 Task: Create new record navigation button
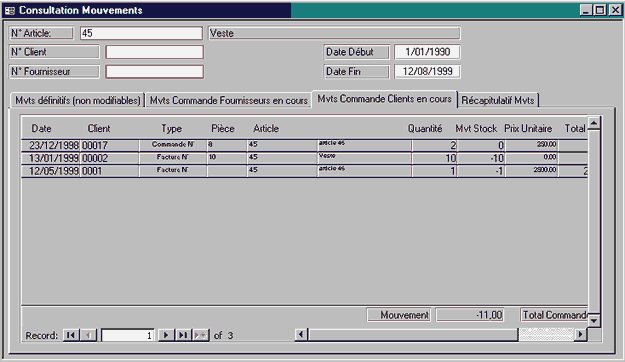200,335
